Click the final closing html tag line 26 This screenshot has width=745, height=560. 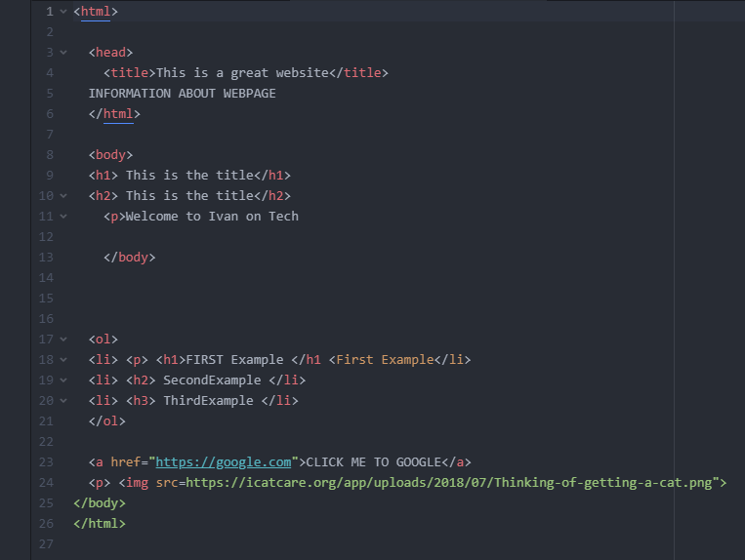[x=100, y=524]
